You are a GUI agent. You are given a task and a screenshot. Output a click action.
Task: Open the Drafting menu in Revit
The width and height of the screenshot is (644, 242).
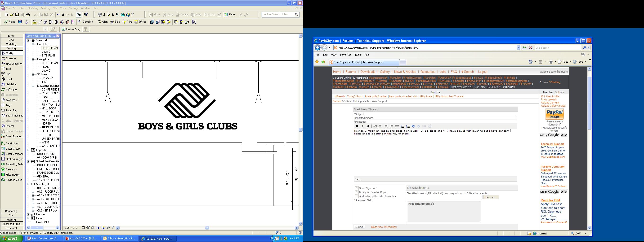tap(45, 8)
